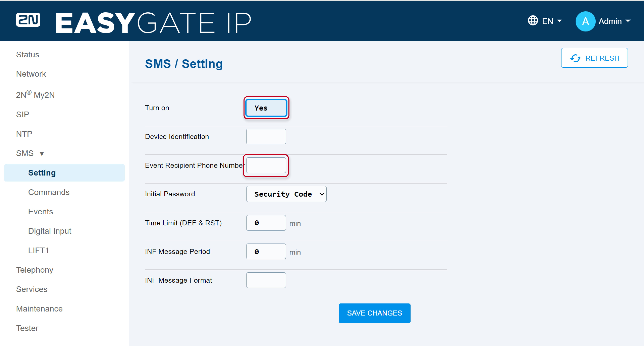Open the Initial Password Security Code dropdown
644x346 pixels.
tap(286, 194)
